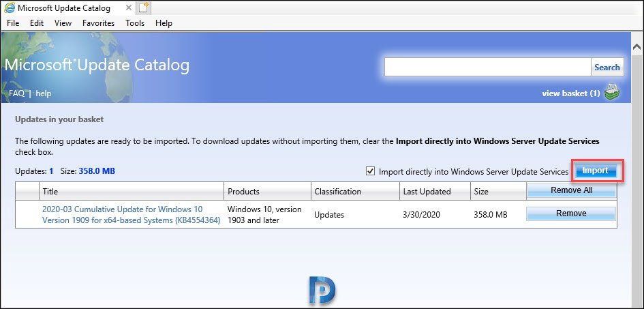Click the Classification column header
Image resolution: width=644 pixels, height=309 pixels.
coord(355,192)
